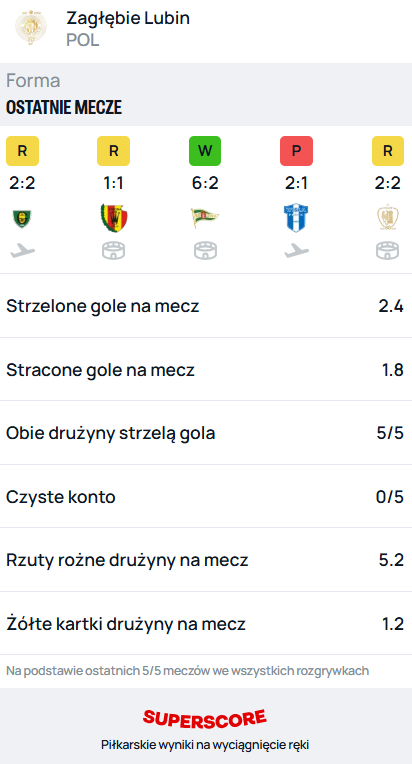This screenshot has height=764, width=412.
Task: Open the 6:2 match result
Action: (x=205, y=183)
